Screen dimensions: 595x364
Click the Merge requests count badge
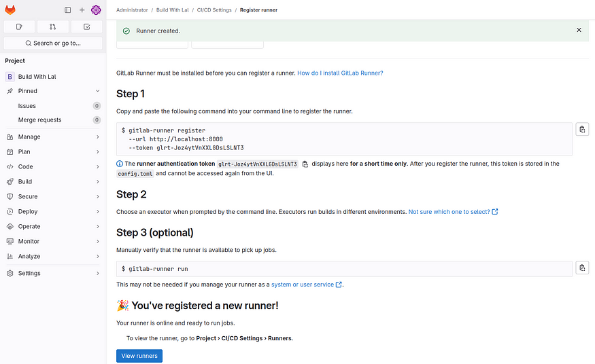[x=97, y=120]
